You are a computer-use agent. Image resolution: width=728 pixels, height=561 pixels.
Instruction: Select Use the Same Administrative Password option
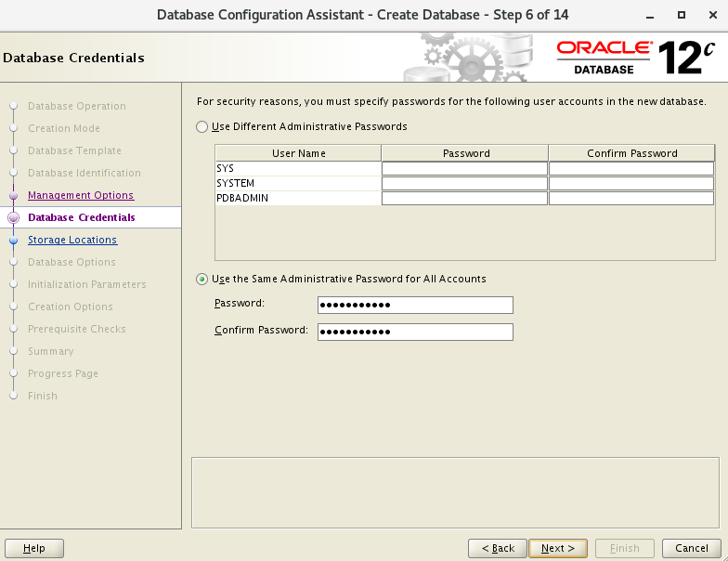pos(201,279)
